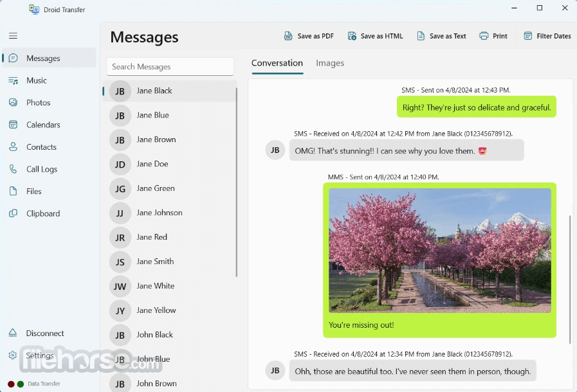Click the red status indicator dot
577x392 pixels.
11,384
